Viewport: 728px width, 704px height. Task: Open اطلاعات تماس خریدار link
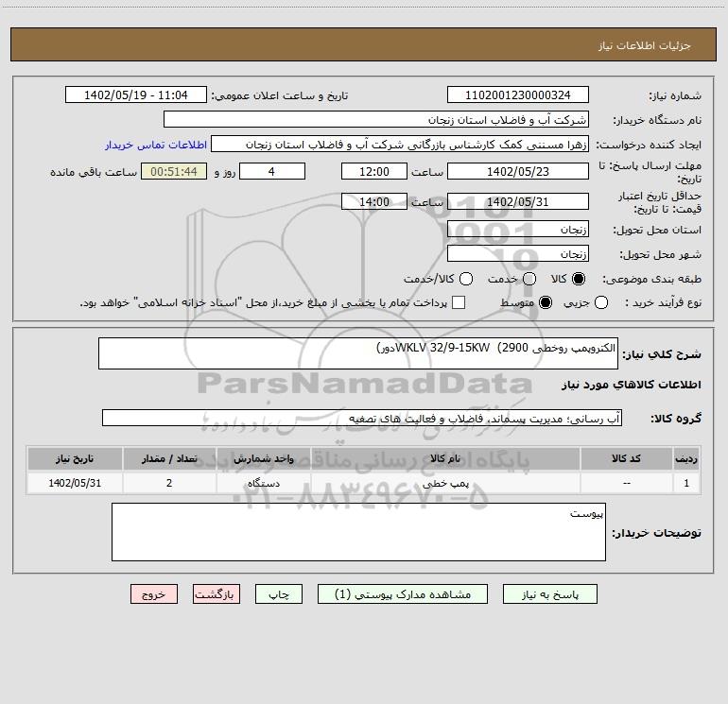pos(156,145)
